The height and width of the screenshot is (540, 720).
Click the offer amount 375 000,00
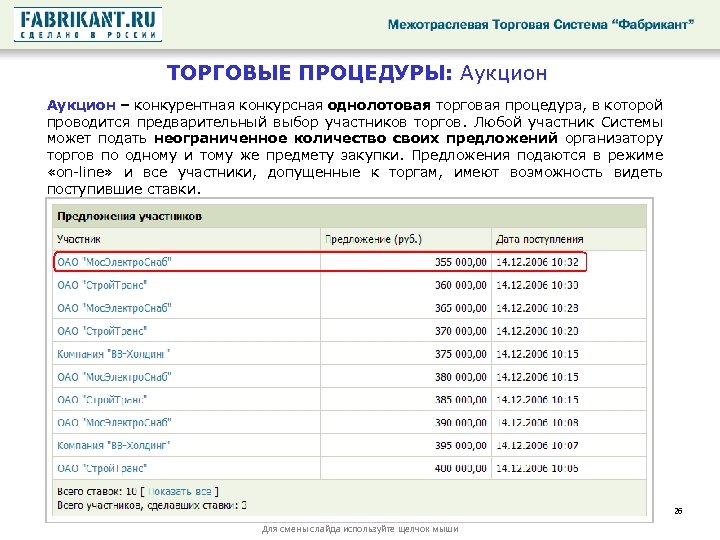click(x=461, y=354)
